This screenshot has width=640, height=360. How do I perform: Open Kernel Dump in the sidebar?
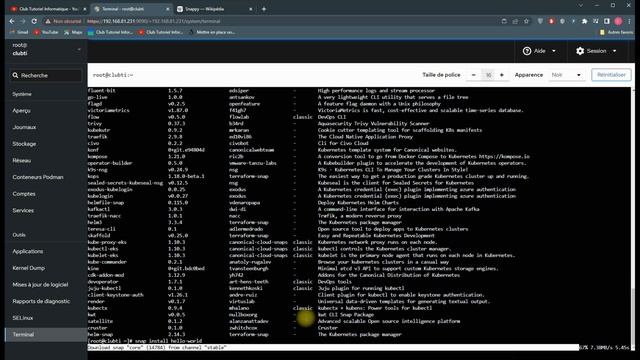[x=29, y=268]
